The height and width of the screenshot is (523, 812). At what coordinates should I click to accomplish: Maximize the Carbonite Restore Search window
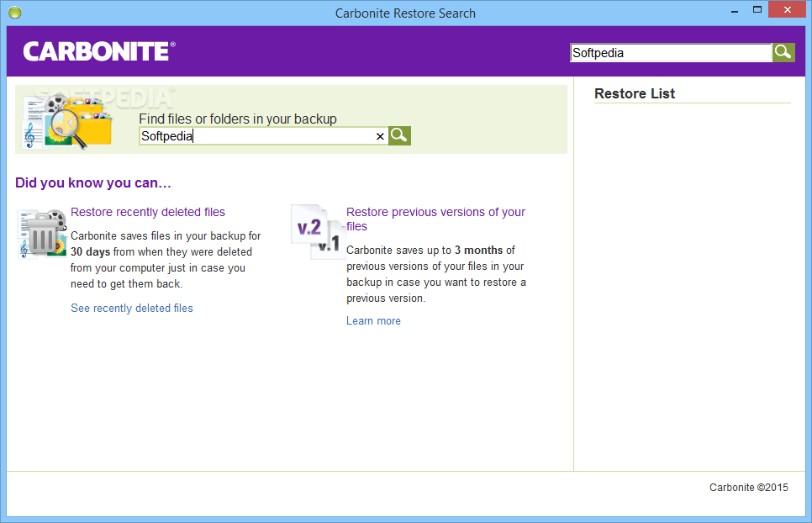[757, 10]
